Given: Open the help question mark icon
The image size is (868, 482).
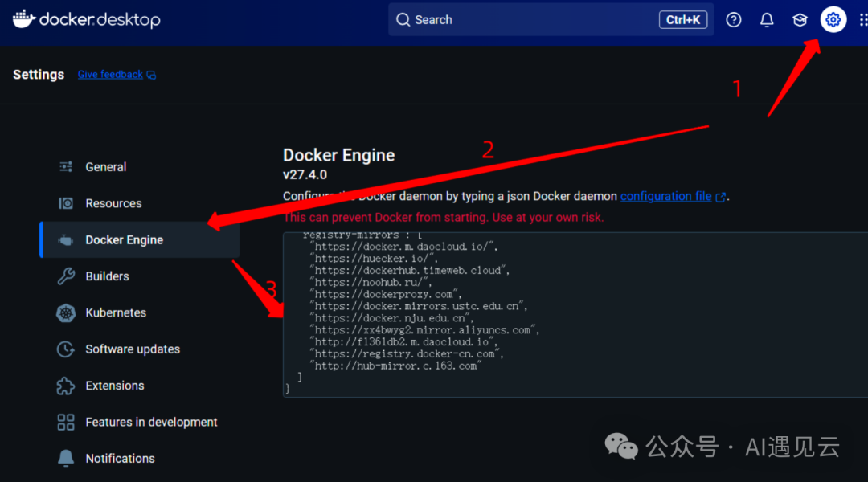Looking at the screenshot, I should click(x=734, y=20).
